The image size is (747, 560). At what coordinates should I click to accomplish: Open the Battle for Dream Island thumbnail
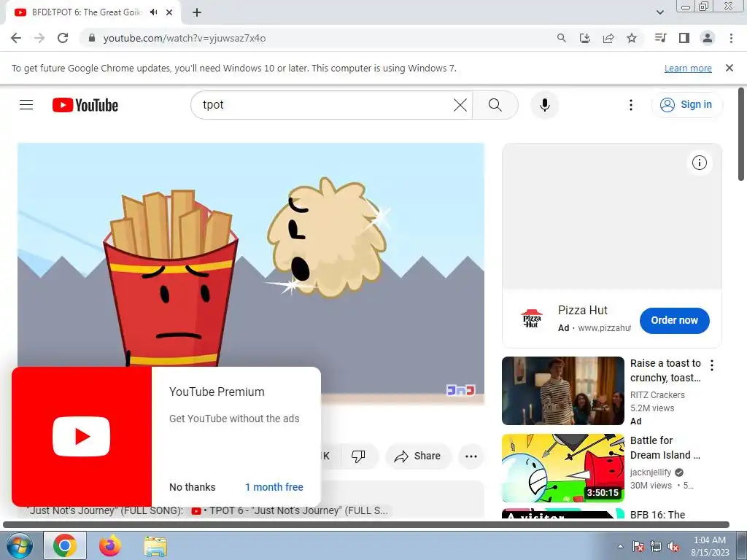(562, 467)
